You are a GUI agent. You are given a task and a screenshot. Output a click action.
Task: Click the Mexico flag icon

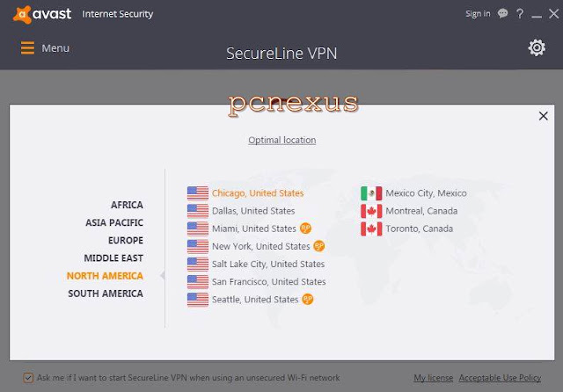371,193
